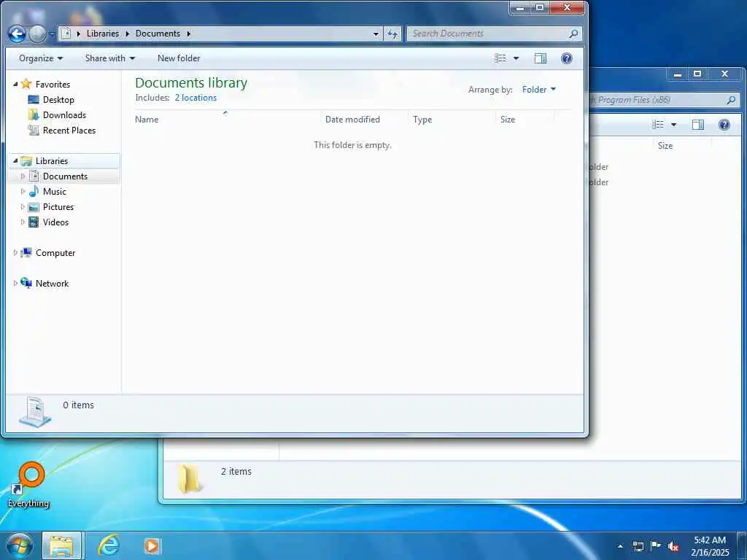Toggle preview pane in Program Files window

click(698, 124)
